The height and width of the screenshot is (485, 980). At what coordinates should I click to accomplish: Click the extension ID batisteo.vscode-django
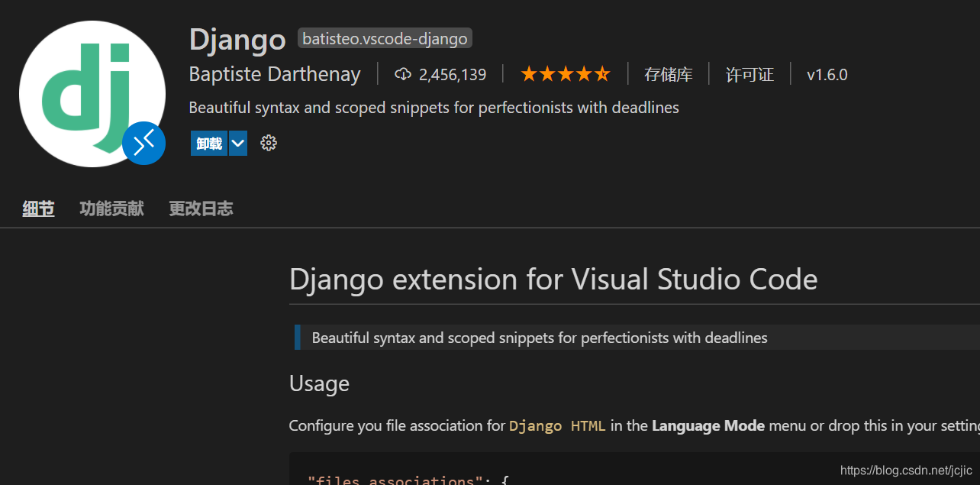coord(385,39)
